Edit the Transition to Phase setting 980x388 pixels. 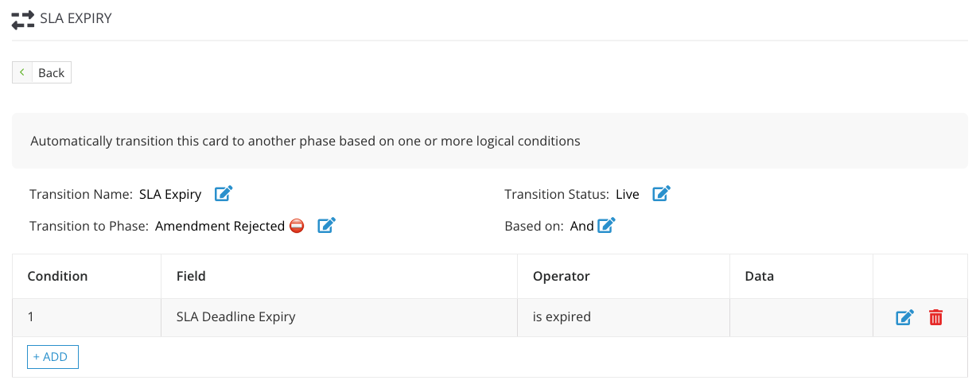pos(326,226)
